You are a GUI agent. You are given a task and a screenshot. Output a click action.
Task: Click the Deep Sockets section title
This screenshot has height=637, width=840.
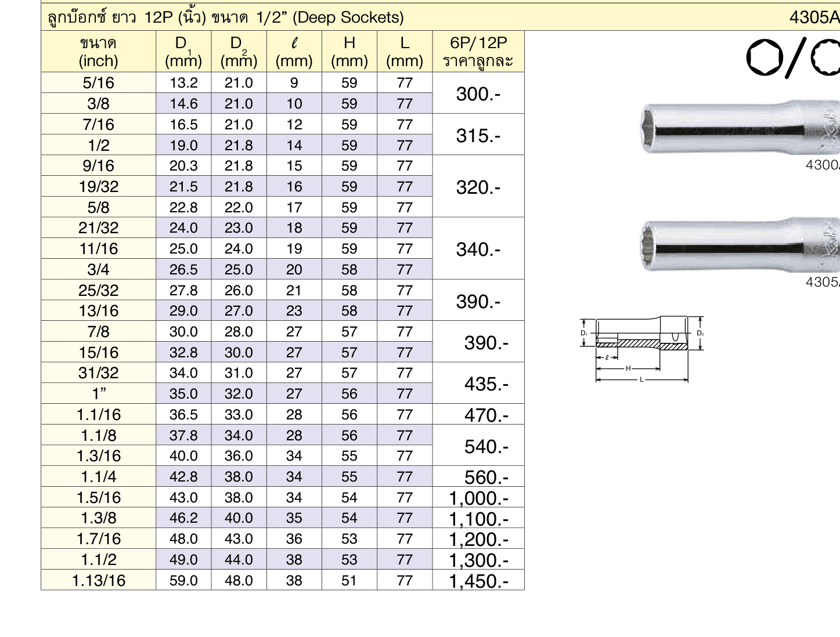(x=226, y=17)
